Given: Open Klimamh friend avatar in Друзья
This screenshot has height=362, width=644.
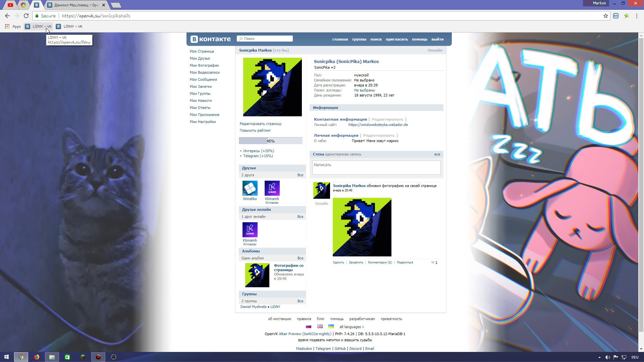Looking at the screenshot, I should 272,188.
